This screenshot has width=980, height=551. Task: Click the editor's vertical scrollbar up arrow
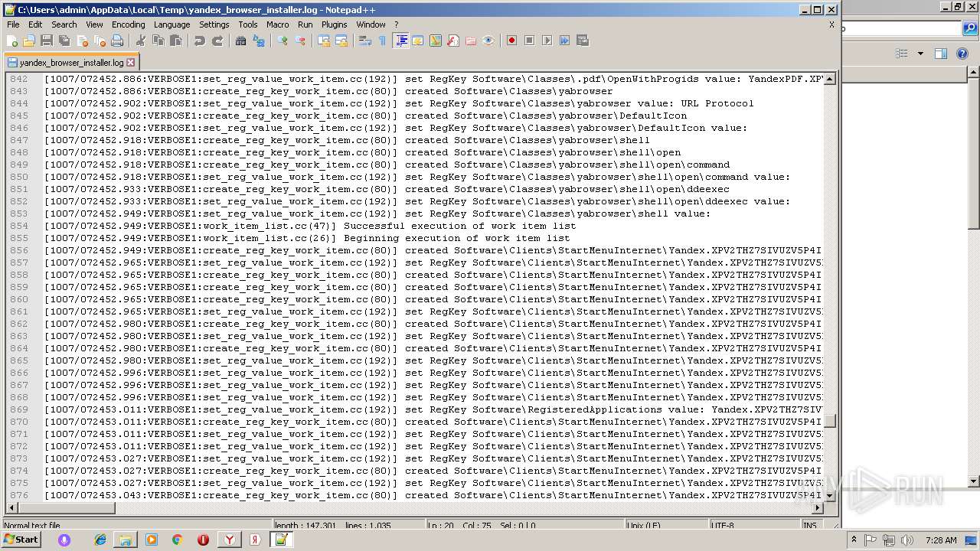tap(829, 79)
